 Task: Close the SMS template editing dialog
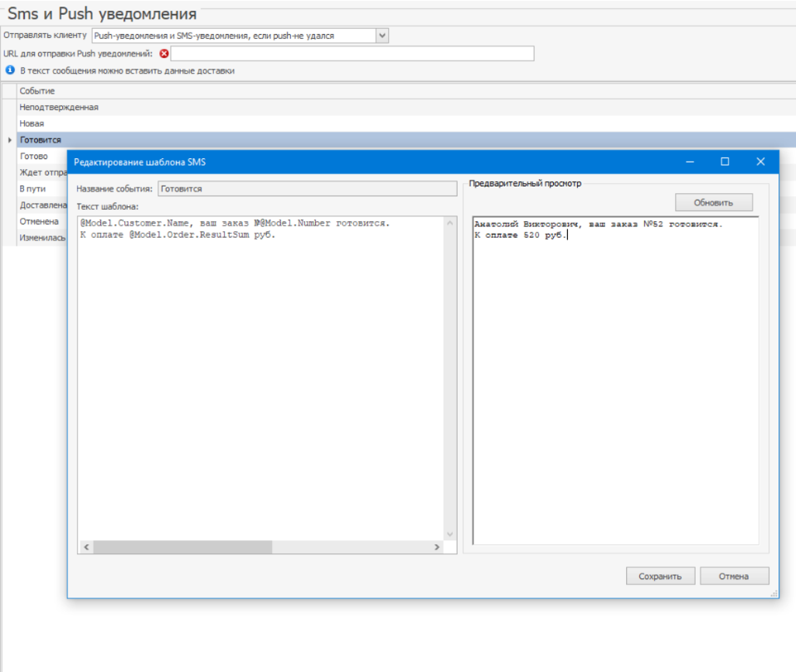(760, 162)
